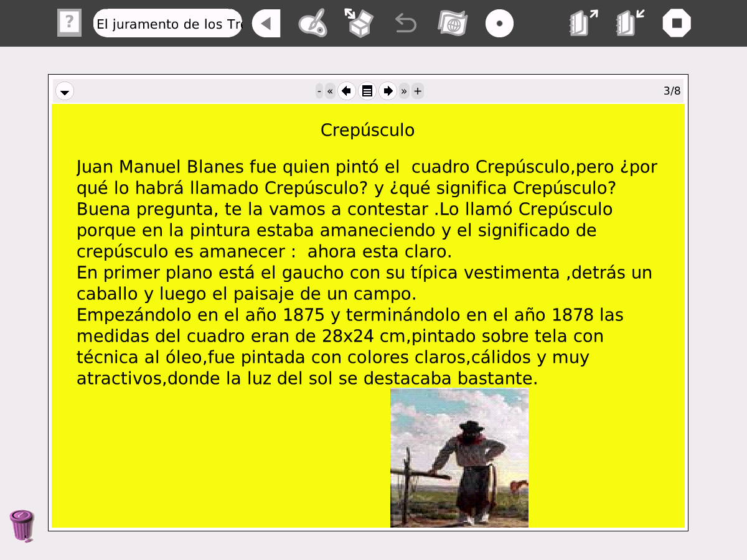This screenshot has width=747, height=560.
Task: Jump to last page with » button
Action: point(404,91)
